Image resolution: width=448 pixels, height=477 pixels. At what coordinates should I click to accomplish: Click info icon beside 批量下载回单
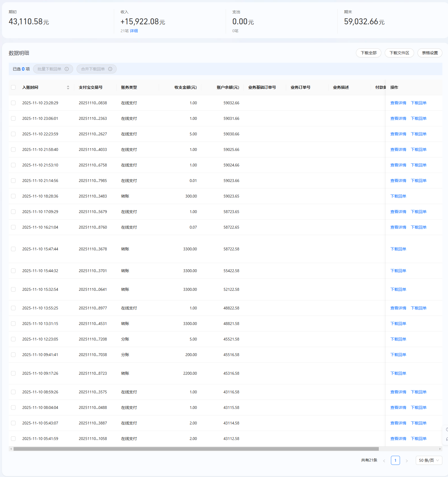click(x=67, y=69)
